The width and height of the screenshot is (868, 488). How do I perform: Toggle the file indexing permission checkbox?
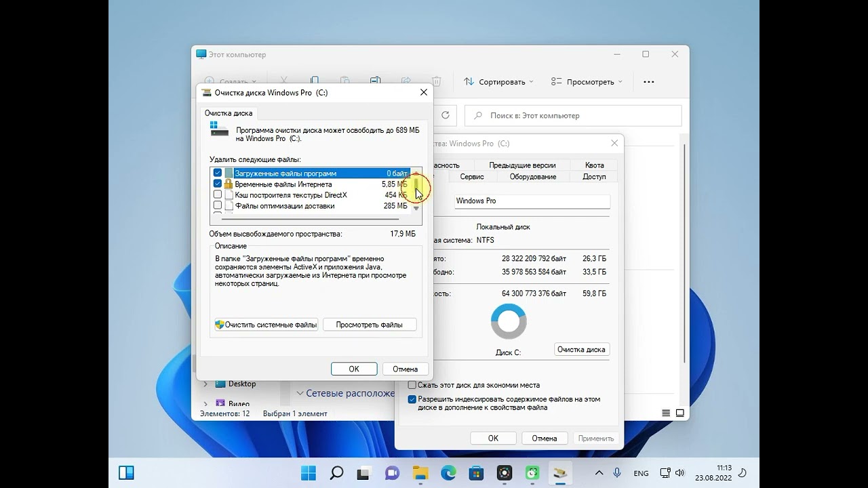pyautogui.click(x=412, y=400)
